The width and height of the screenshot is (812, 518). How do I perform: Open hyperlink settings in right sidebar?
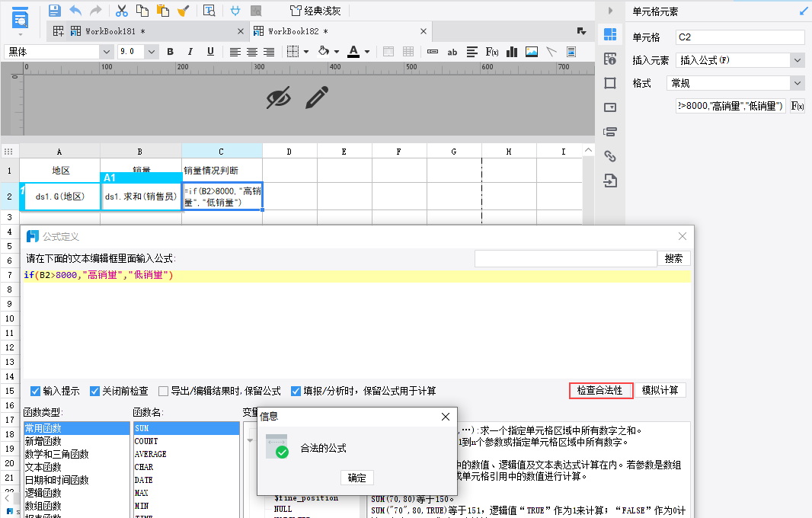click(x=610, y=156)
